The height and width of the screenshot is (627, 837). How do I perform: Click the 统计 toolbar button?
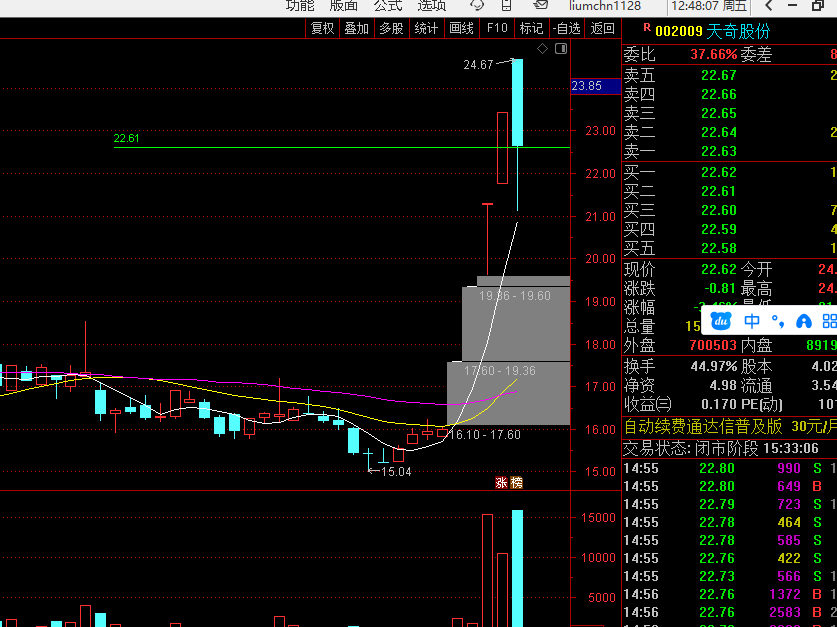426,28
